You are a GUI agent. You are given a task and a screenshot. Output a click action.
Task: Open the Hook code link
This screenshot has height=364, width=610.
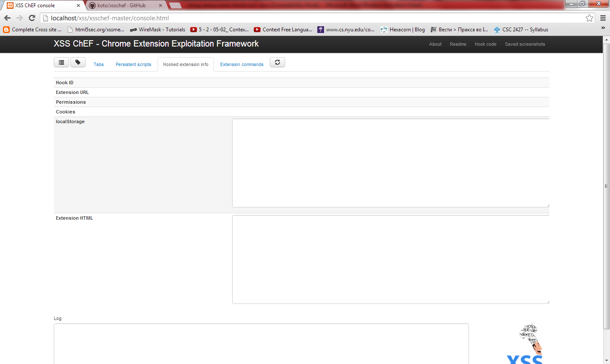(x=485, y=44)
